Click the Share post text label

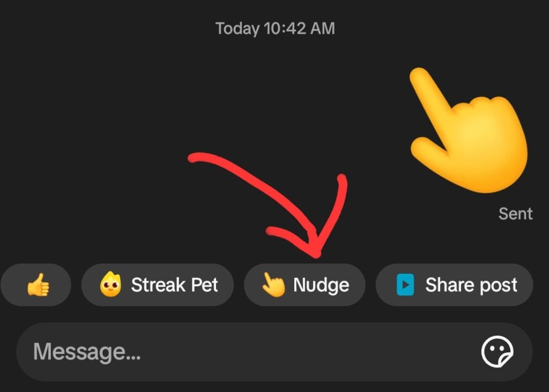471,285
